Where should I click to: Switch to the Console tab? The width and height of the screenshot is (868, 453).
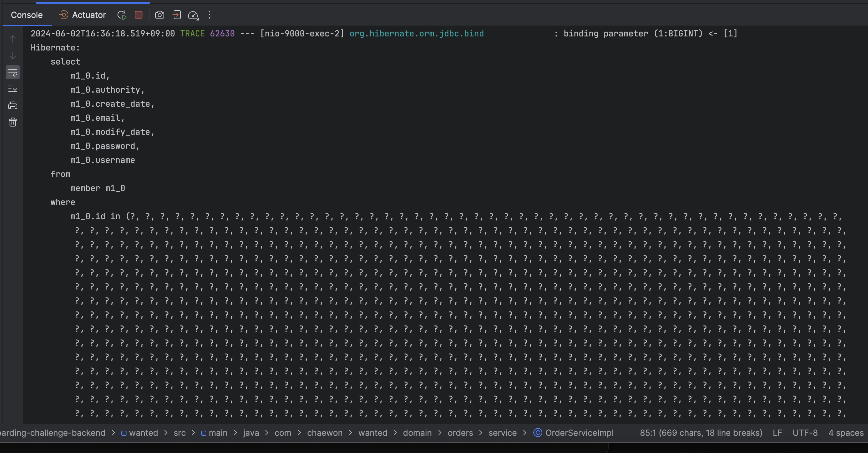point(27,15)
